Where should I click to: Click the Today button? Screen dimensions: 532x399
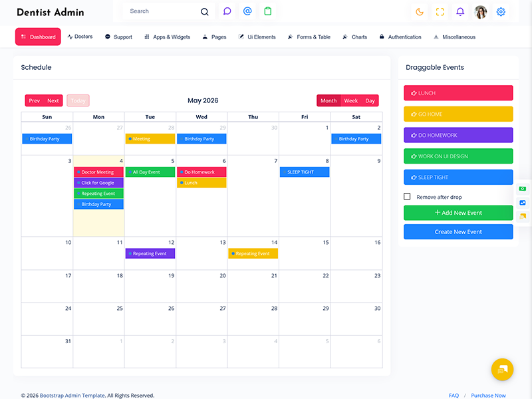78,100
